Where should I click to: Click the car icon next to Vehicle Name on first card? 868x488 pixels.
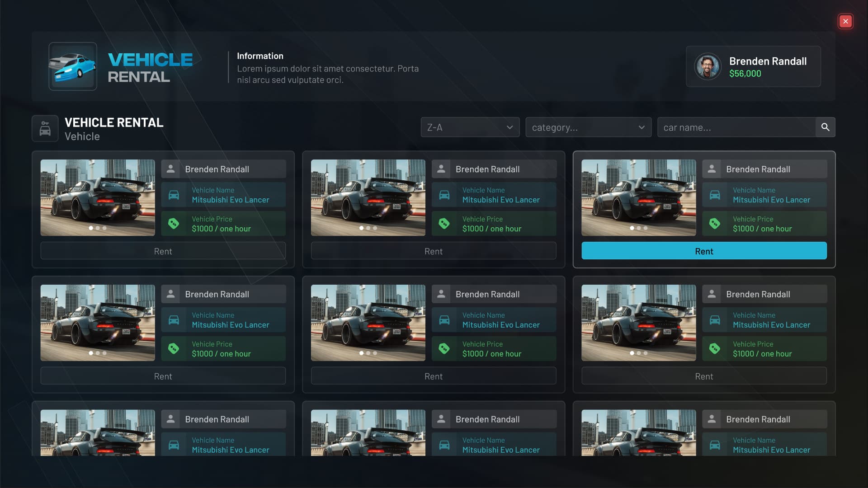click(174, 195)
